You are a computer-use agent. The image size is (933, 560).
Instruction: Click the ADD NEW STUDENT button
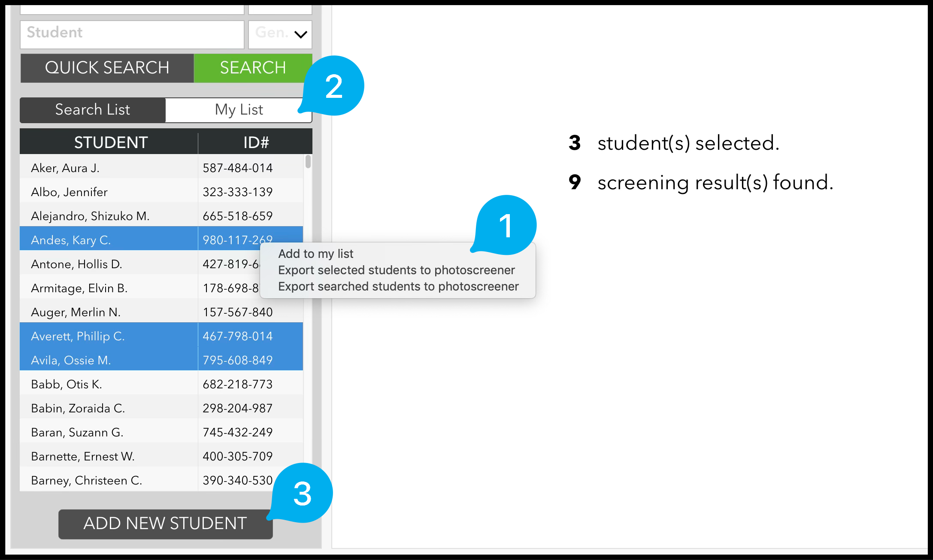(165, 524)
